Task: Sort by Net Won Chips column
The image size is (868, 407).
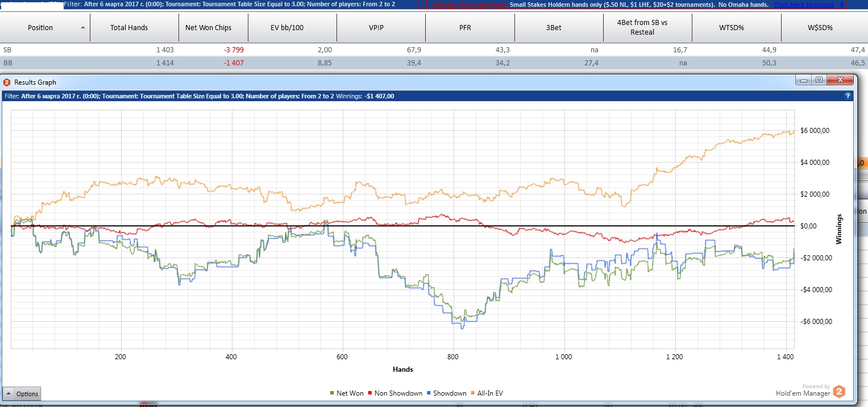Action: (208, 27)
